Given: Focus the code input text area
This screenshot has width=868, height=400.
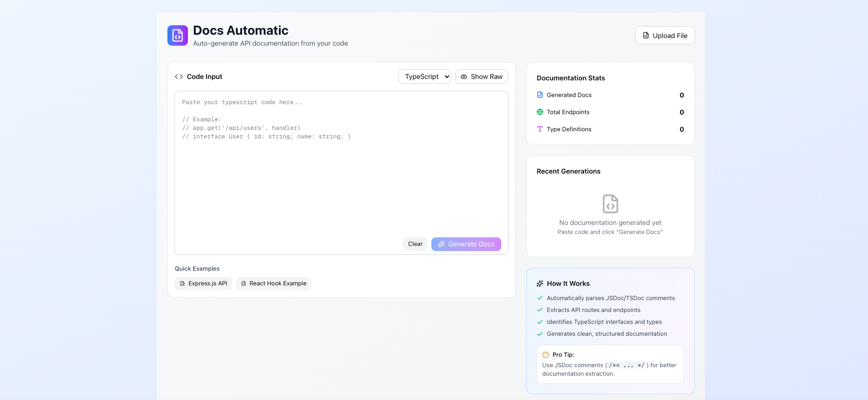Looking at the screenshot, I should tap(341, 173).
